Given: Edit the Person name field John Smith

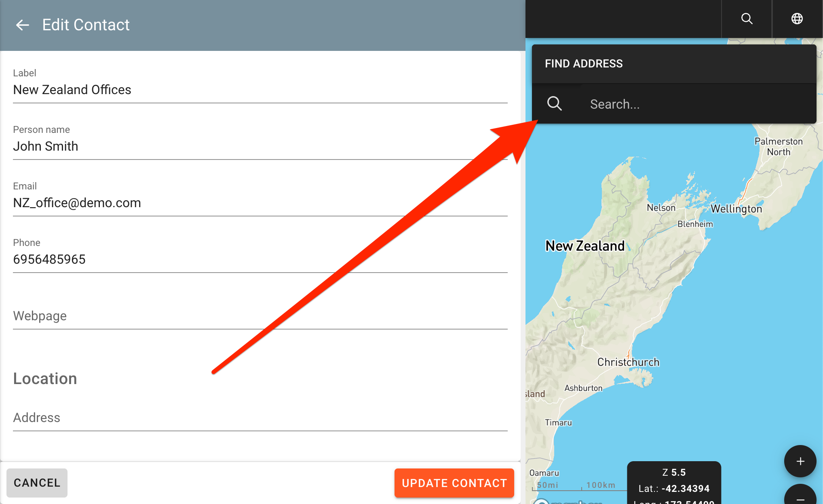Looking at the screenshot, I should 260,146.
